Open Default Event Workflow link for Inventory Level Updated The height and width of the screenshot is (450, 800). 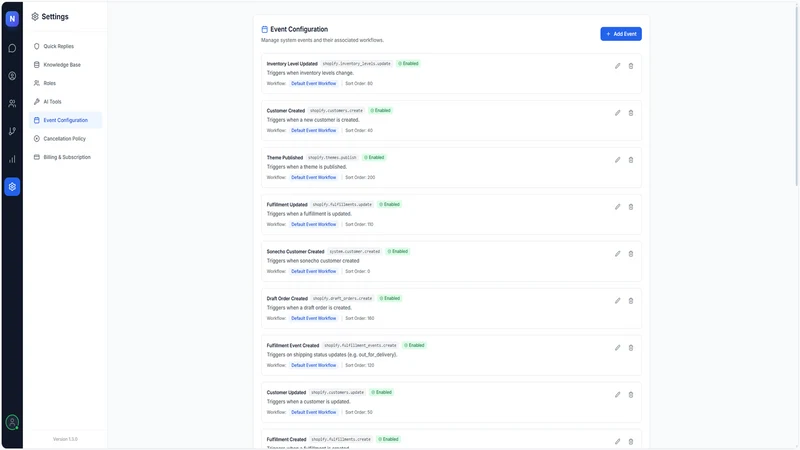point(313,83)
